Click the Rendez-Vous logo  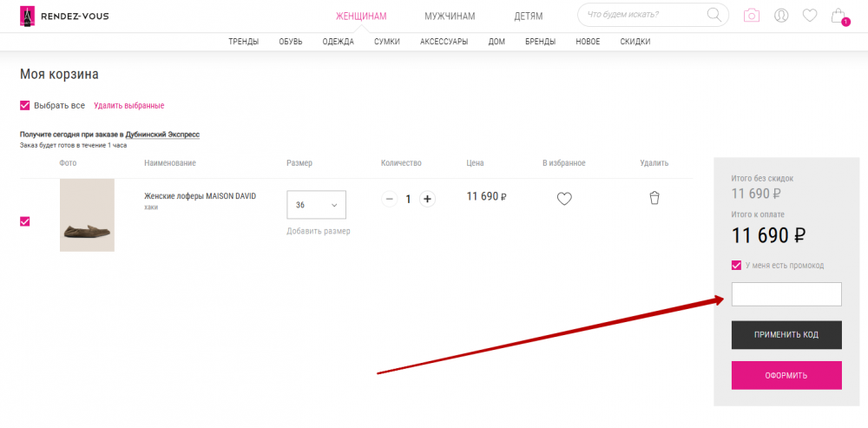(x=64, y=16)
